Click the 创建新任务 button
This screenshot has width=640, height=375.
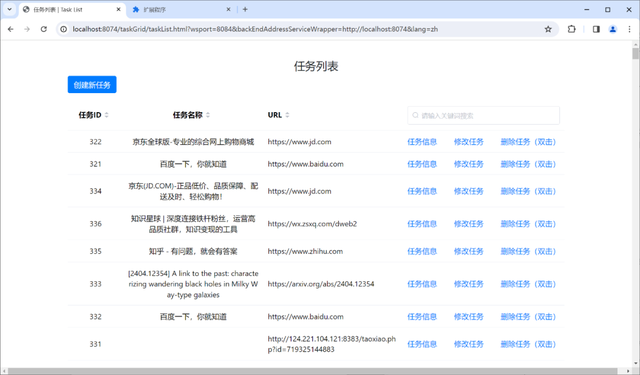coord(92,84)
